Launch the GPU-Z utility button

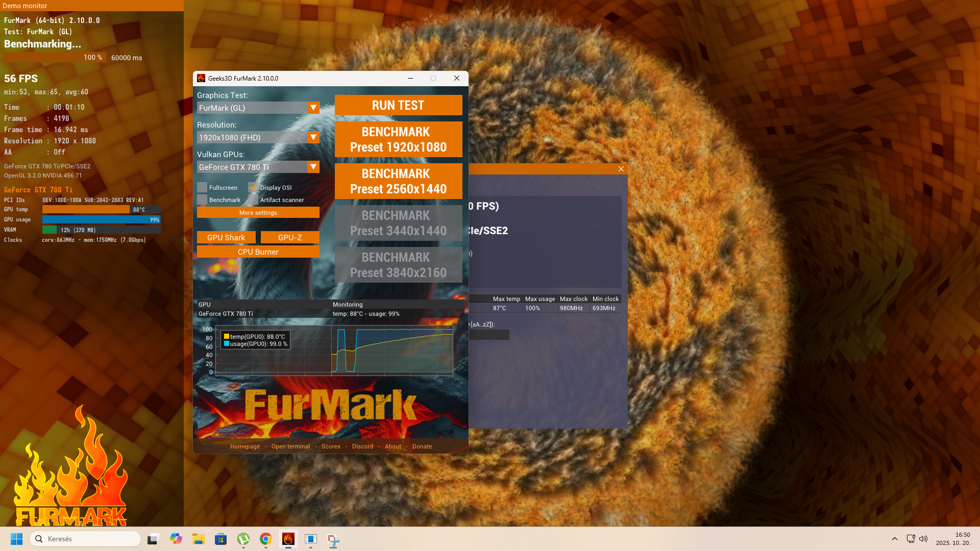tap(289, 238)
